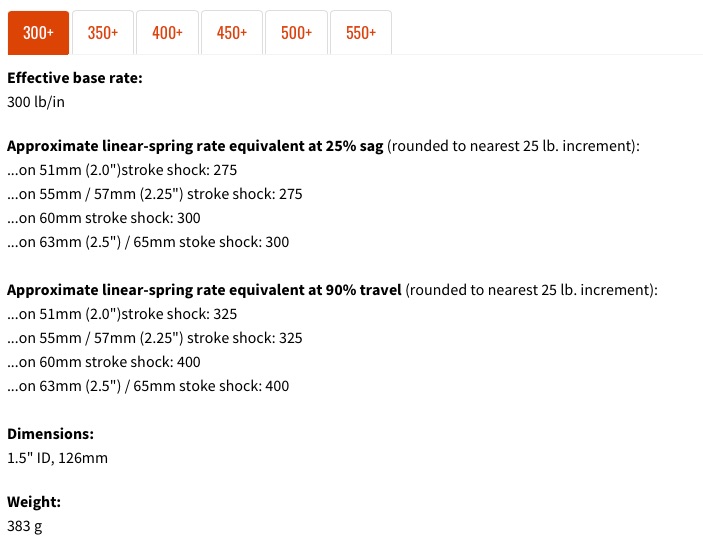Open the 400+ spring rate tab

pyautogui.click(x=167, y=33)
